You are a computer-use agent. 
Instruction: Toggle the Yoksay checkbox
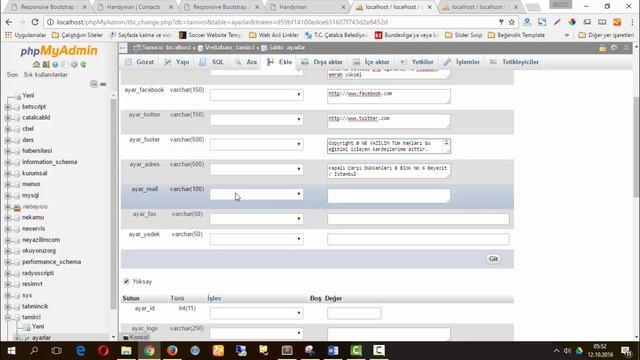126,281
